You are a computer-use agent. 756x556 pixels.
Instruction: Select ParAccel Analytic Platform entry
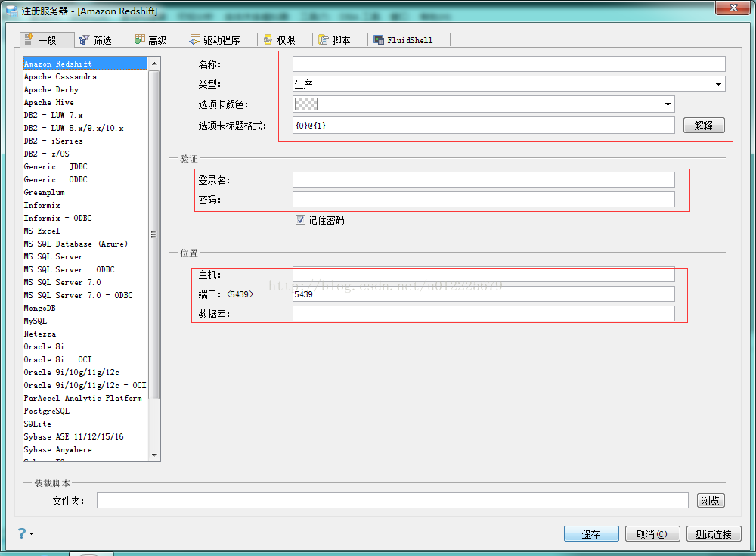(85, 398)
